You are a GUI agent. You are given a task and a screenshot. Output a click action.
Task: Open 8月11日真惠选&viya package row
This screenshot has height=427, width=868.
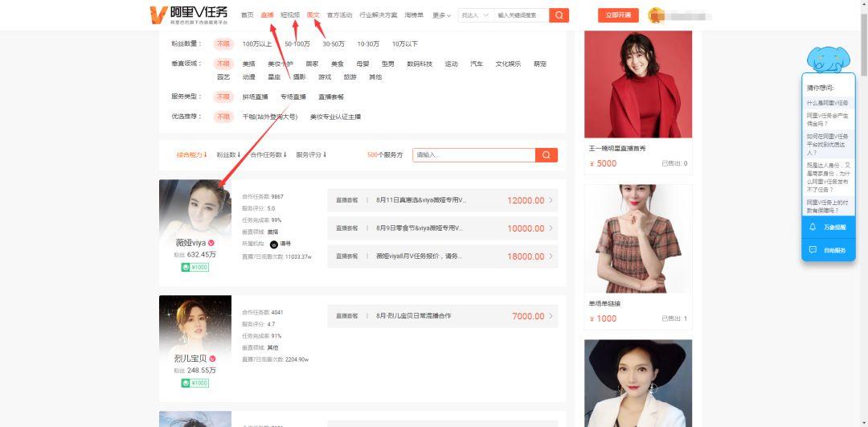click(x=442, y=200)
